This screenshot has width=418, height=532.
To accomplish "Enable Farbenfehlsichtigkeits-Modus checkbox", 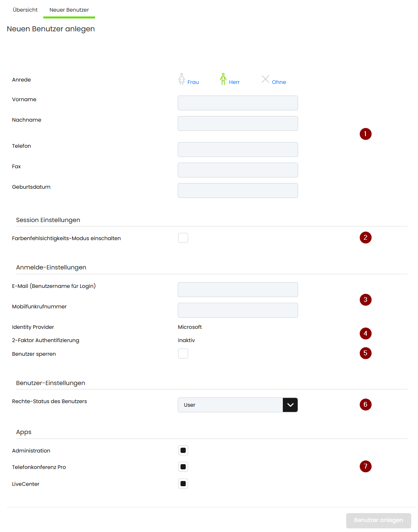I will tap(183, 238).
